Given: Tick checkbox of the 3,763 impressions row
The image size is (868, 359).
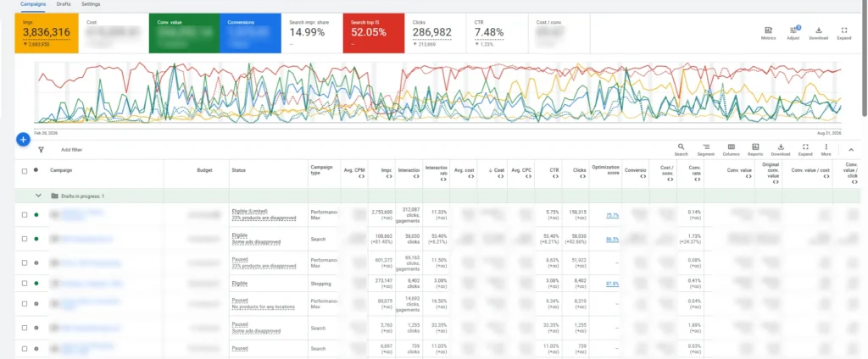Looking at the screenshot, I should (x=25, y=328).
